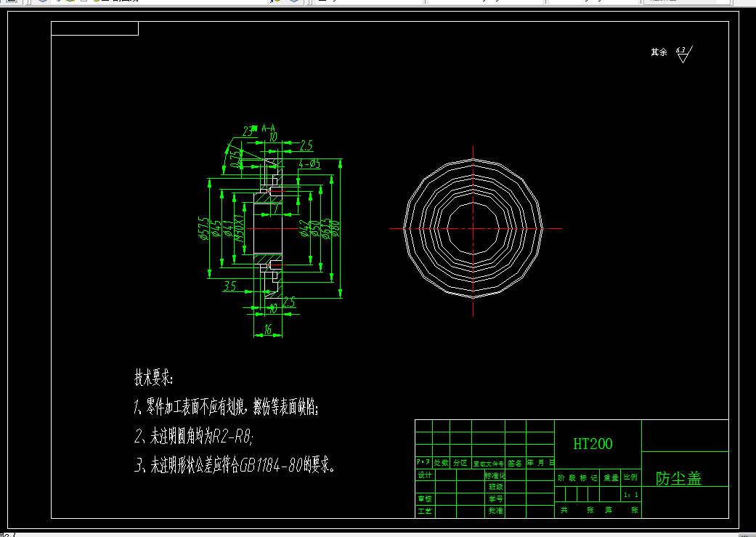Select the empty box at top-left of frame
Image resolution: width=756 pixels, height=537 pixels.
coord(95,28)
